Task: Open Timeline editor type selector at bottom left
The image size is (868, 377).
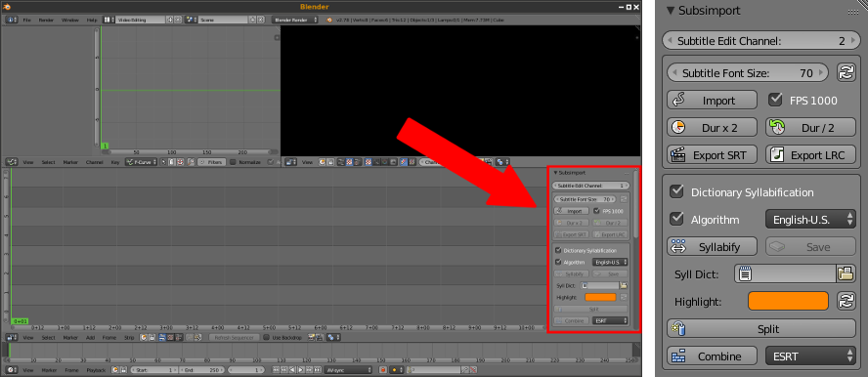Action: coord(11,370)
